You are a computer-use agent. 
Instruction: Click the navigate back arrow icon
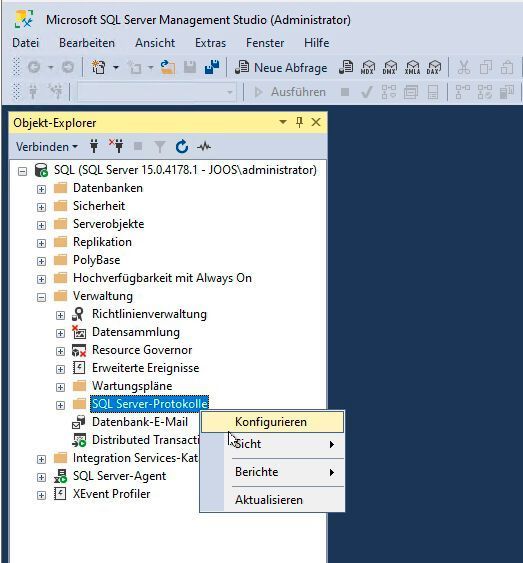[x=34, y=67]
